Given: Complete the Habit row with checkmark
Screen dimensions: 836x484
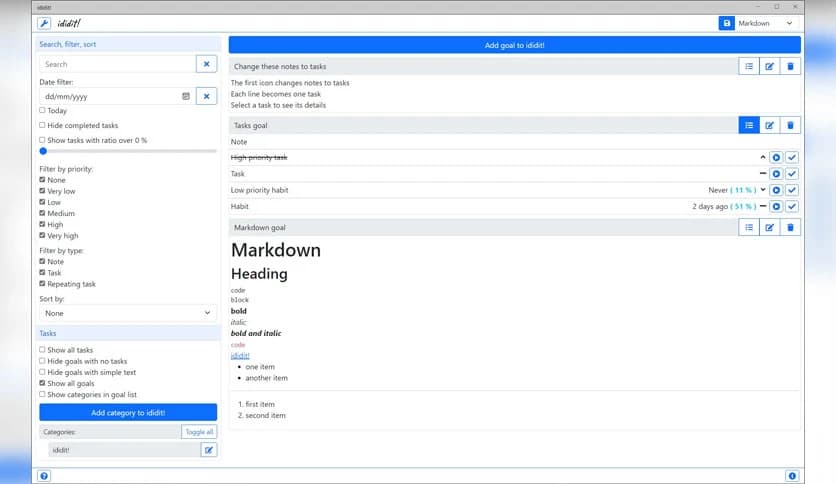Looking at the screenshot, I should click(792, 206).
